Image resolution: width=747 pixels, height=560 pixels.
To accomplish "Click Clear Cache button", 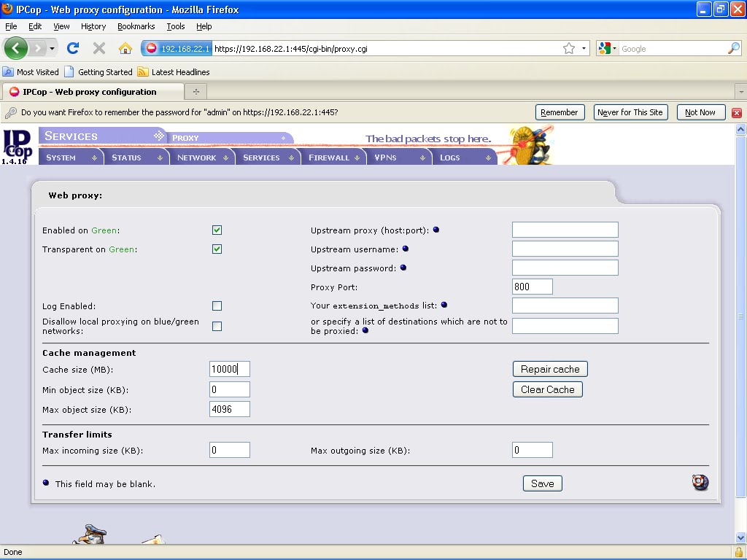I will click(548, 389).
